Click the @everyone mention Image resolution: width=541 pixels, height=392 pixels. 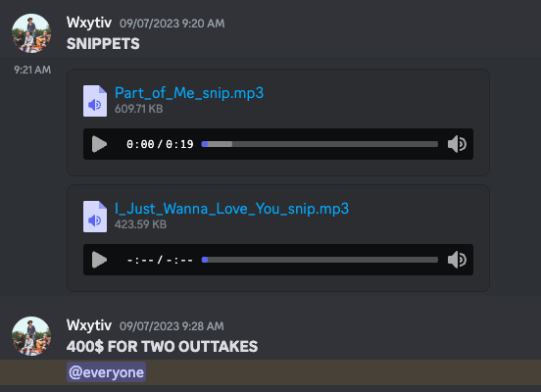pos(106,372)
